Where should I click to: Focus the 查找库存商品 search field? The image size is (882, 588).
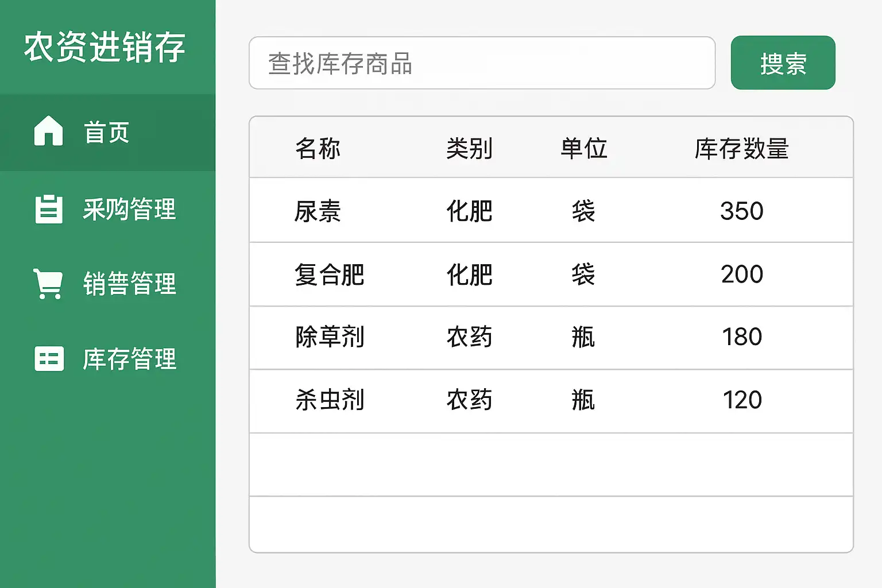[x=481, y=63]
